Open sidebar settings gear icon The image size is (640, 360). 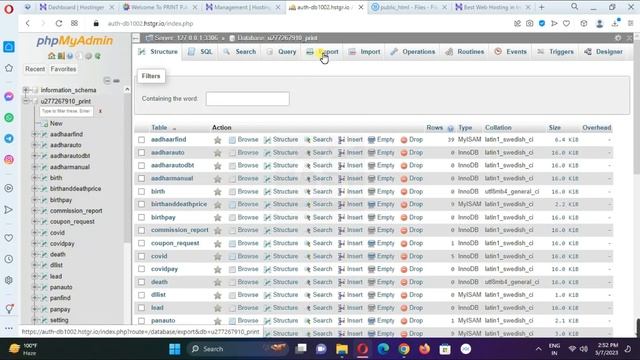[9, 280]
